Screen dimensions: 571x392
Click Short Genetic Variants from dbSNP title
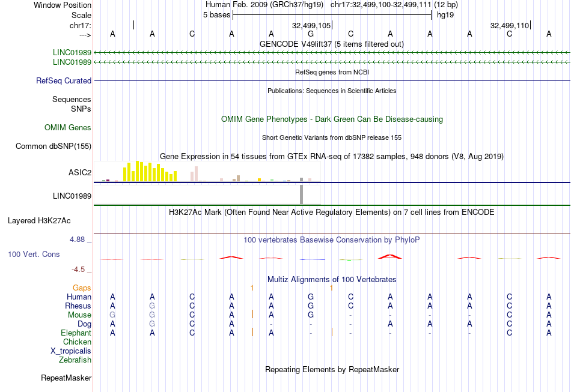[x=332, y=137]
